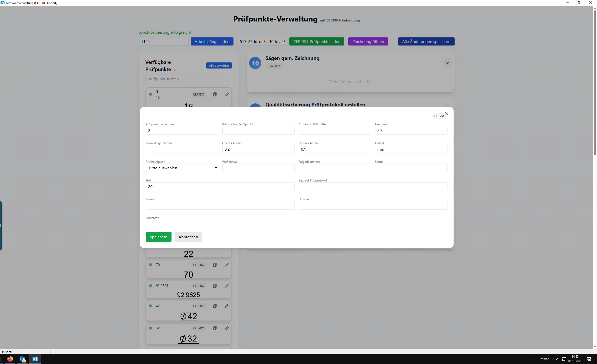This screenshot has height=364, width=597.
Task: Click copy icon on Prüfpunkt 92.9825
Action: pos(215,286)
